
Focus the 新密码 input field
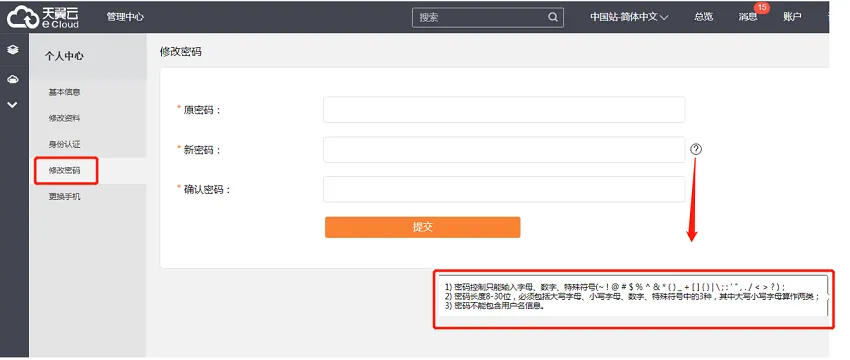click(504, 150)
